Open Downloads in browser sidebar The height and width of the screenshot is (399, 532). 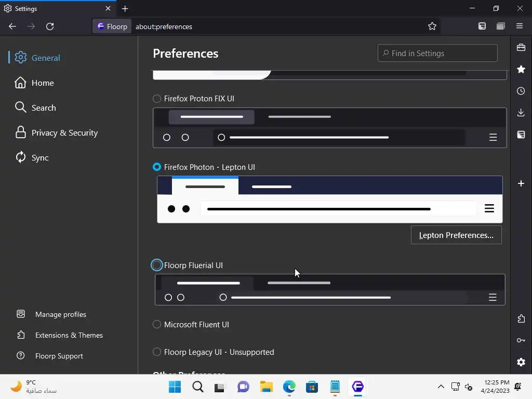[x=521, y=113]
